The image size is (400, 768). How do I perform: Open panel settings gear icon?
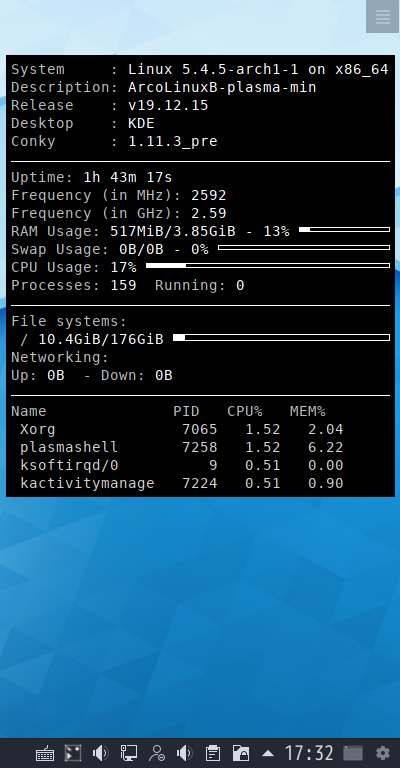pyautogui.click(x=382, y=753)
